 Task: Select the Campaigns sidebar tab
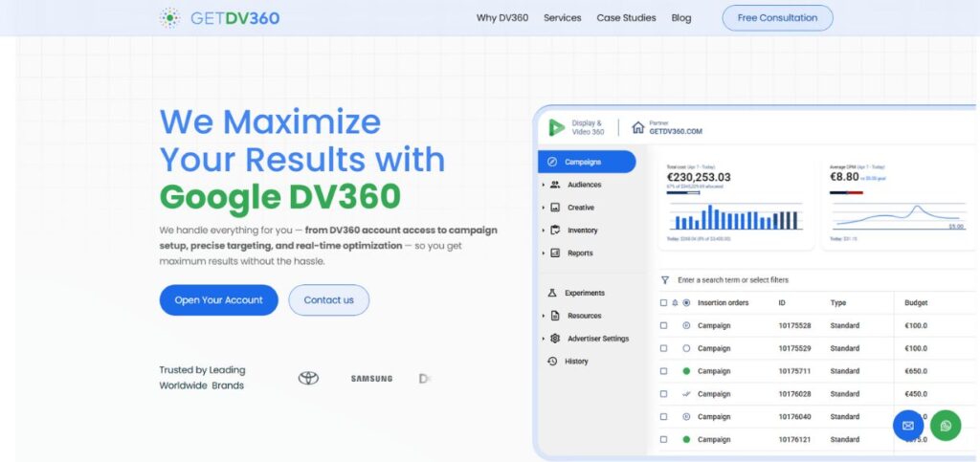click(587, 162)
